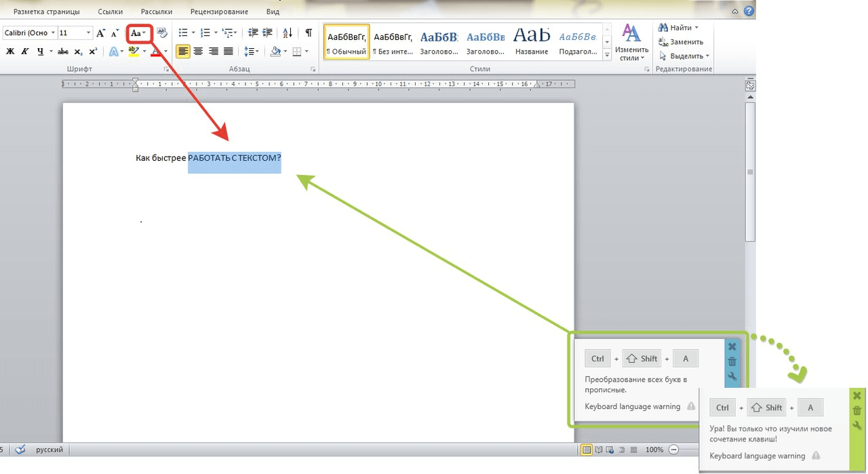Click the trash icon in the green popup
This screenshot has height=474, width=868.
click(857, 410)
